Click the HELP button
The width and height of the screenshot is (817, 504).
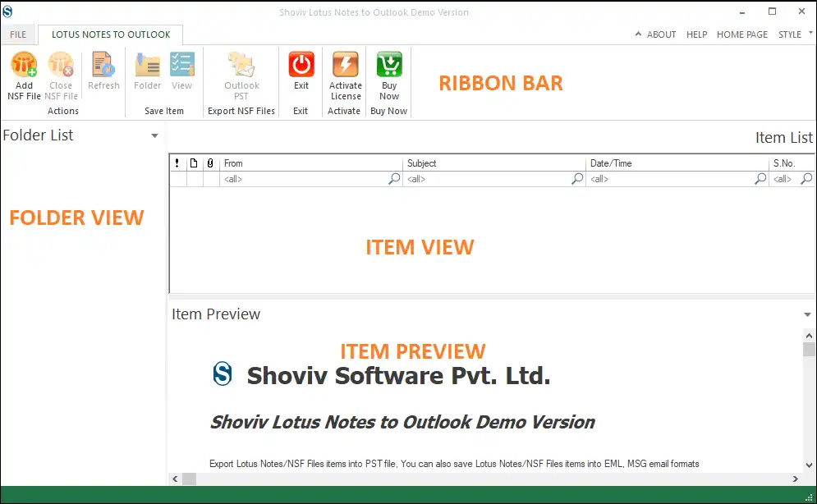pyautogui.click(x=696, y=34)
